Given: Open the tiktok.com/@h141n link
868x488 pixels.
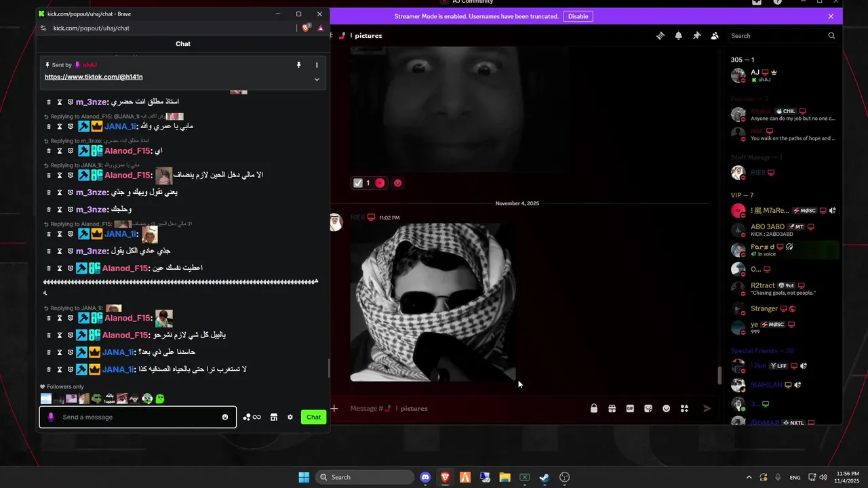Looking at the screenshot, I should pyautogui.click(x=94, y=77).
